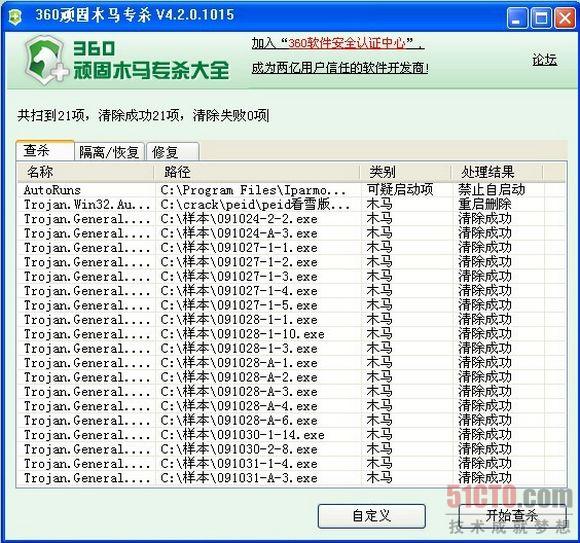Sort by the 路径 column header

(257, 172)
